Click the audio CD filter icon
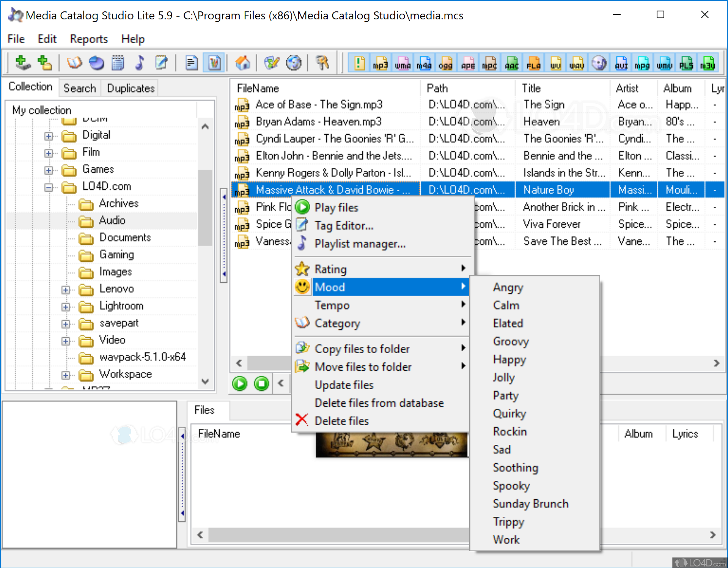This screenshot has height=568, width=728. tap(599, 63)
